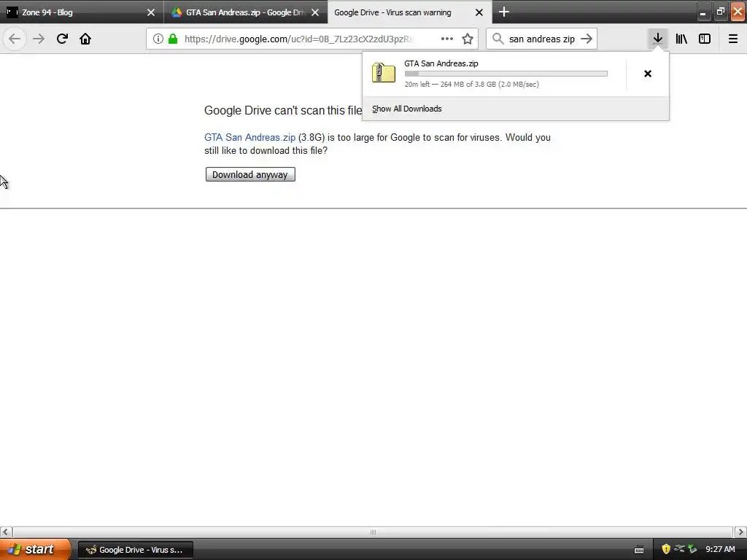
Task: Show sidebars toolbar button
Action: pos(705,39)
